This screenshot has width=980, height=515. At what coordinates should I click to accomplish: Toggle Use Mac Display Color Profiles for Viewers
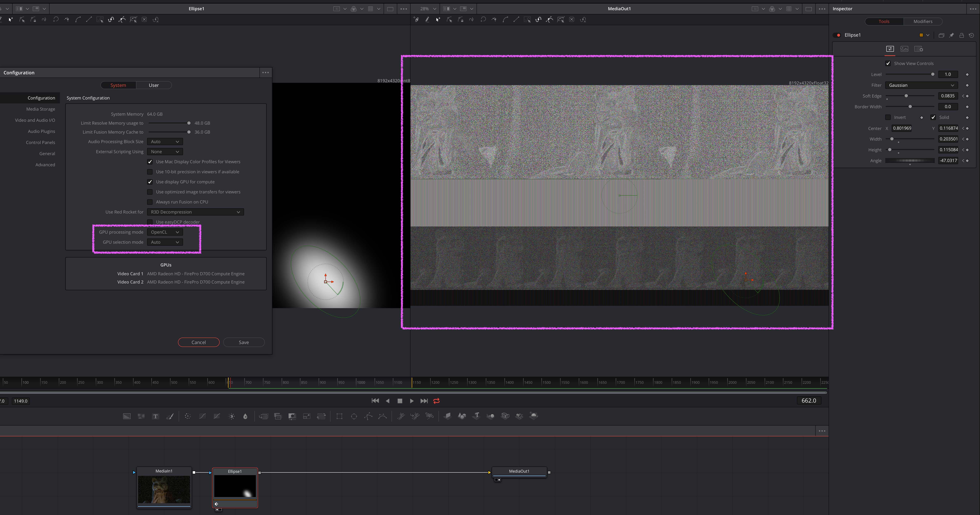[150, 162]
